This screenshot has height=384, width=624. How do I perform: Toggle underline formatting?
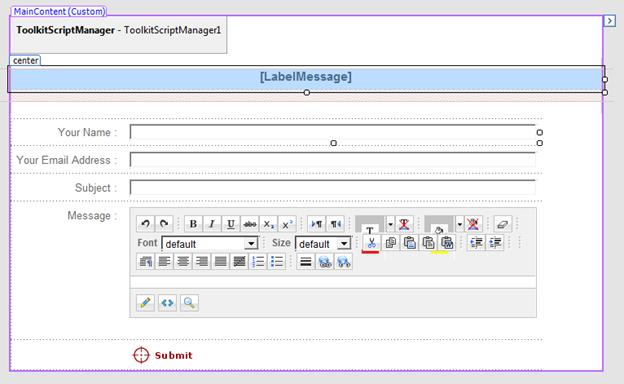[230, 224]
